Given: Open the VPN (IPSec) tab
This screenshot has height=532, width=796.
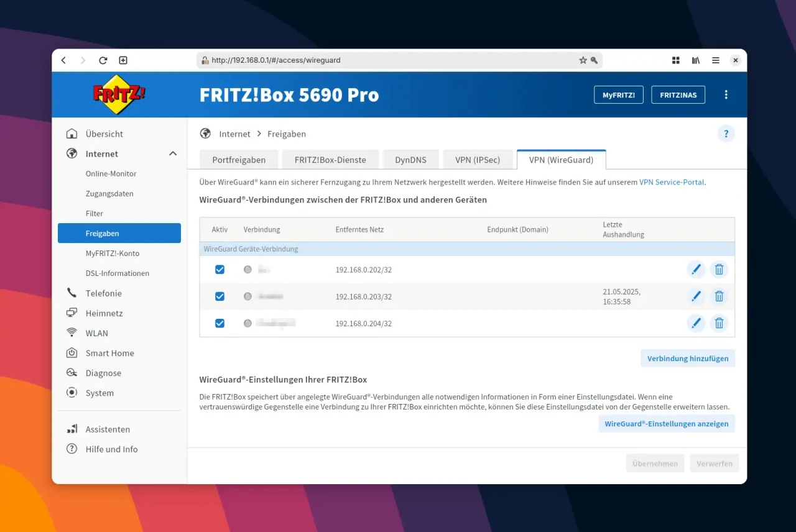Looking at the screenshot, I should coord(477,160).
